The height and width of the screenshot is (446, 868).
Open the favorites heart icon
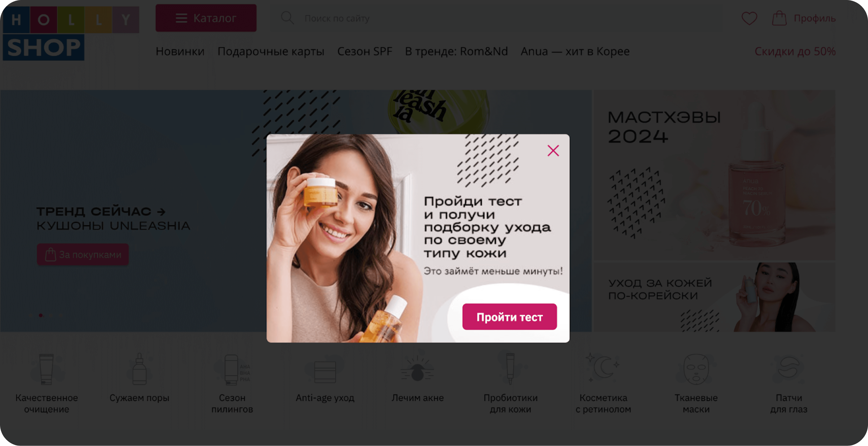749,18
